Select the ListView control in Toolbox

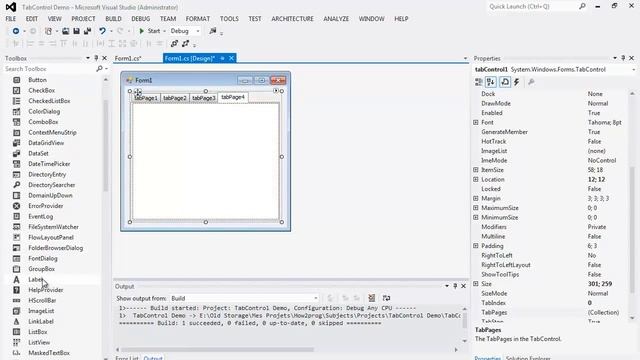pos(39,342)
